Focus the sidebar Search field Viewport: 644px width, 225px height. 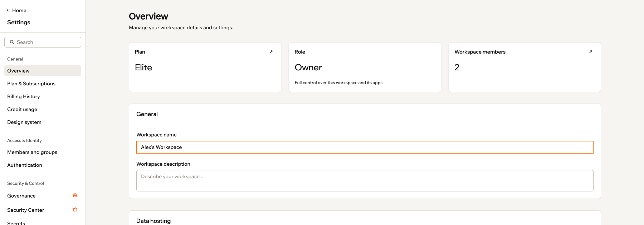point(43,42)
